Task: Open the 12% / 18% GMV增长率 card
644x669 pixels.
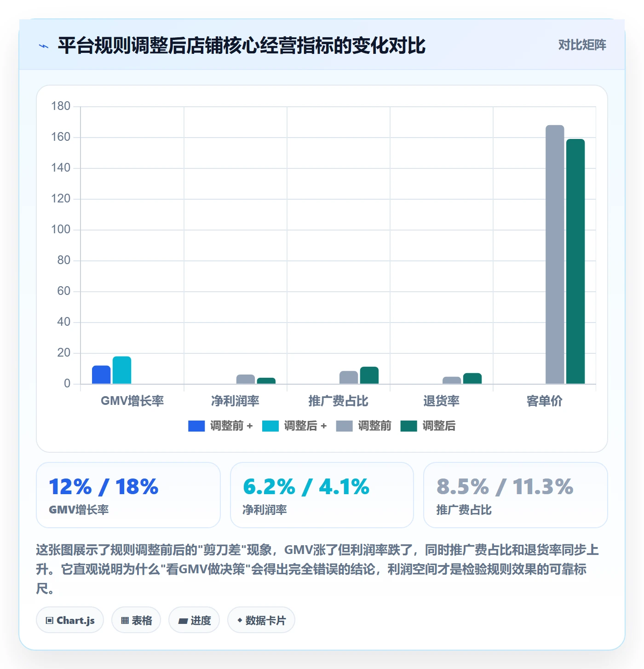Action: pos(128,495)
